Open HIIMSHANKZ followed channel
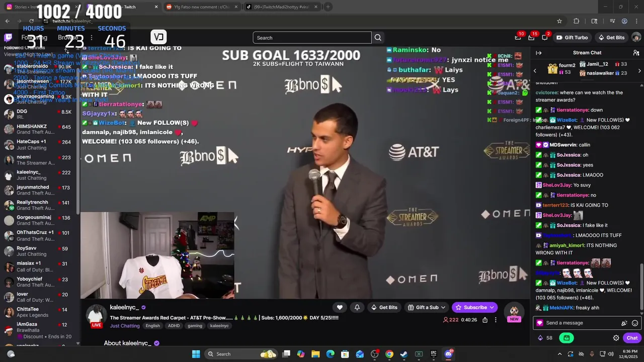644x362 pixels. point(39,129)
